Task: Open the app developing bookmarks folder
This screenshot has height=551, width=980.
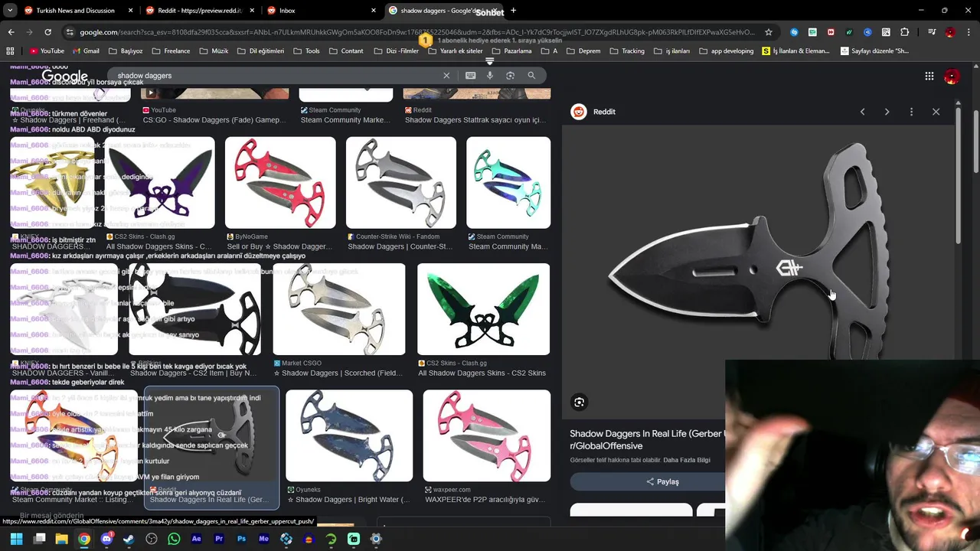Action: pos(727,51)
